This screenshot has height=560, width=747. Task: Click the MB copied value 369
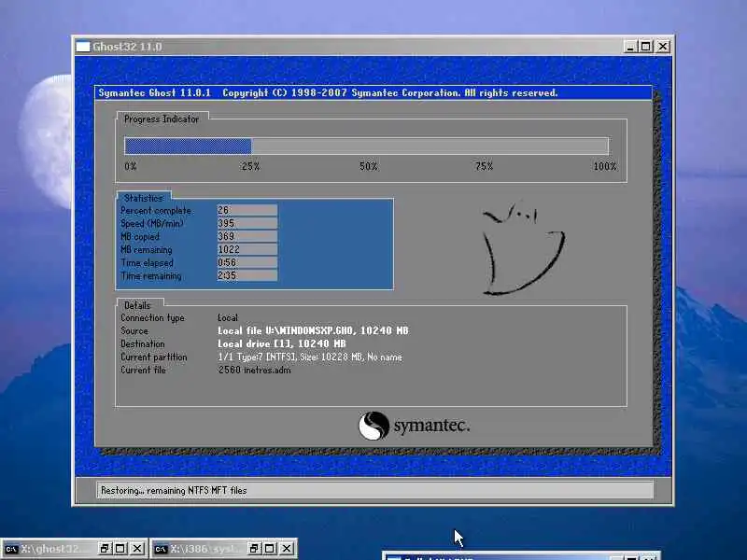tap(247, 236)
